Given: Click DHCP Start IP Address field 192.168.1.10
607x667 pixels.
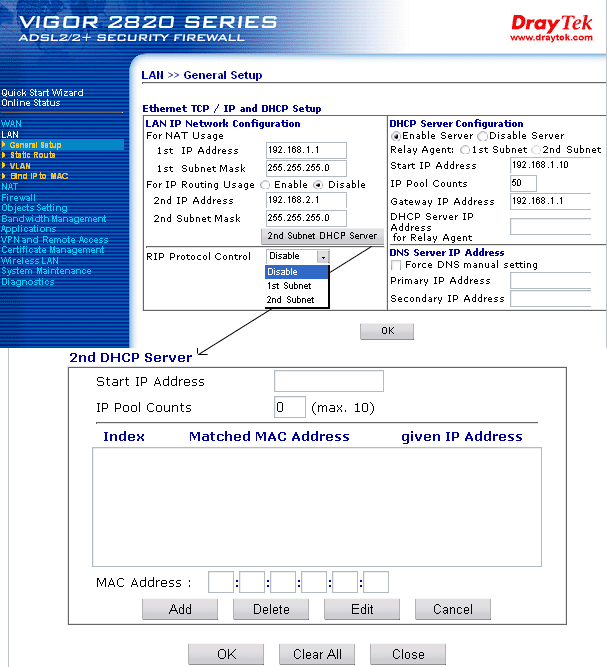Looking at the screenshot, I should pos(550,165).
